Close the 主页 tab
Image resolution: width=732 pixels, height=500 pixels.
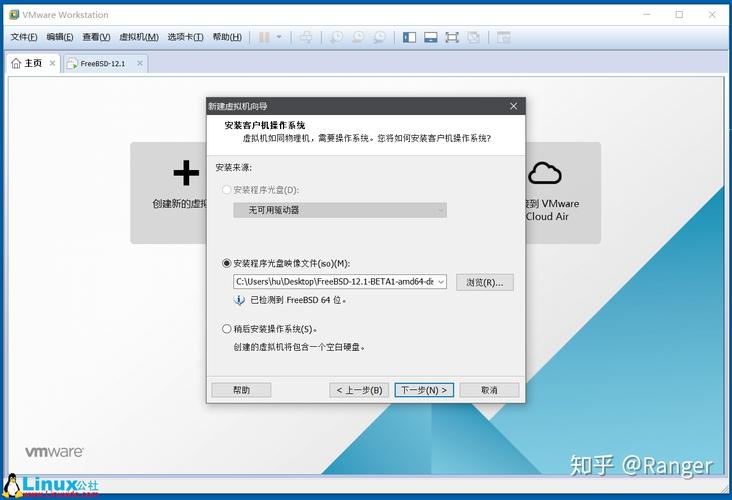point(52,63)
